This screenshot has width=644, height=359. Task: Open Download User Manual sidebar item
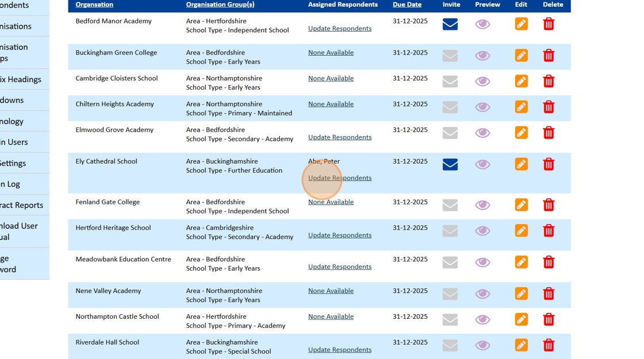coord(25,231)
